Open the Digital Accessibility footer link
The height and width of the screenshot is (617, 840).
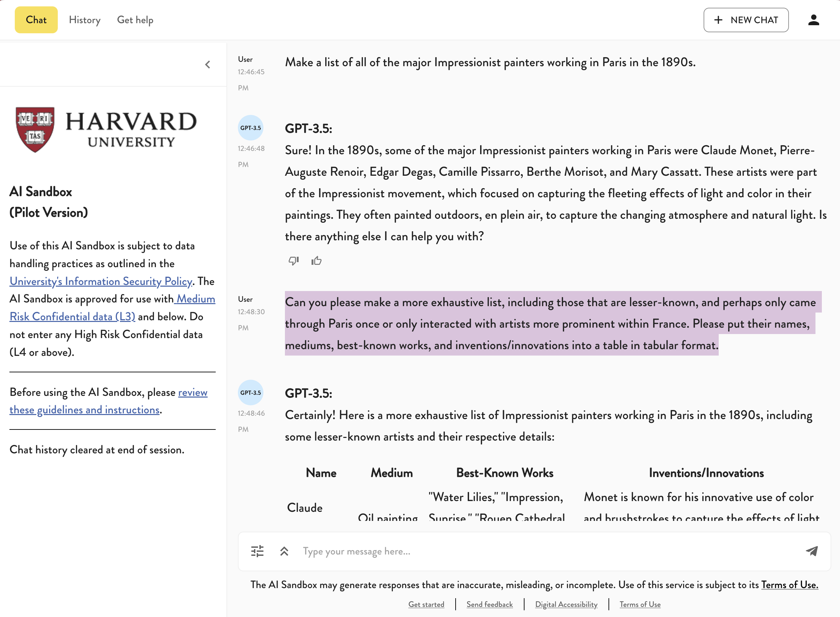click(566, 604)
